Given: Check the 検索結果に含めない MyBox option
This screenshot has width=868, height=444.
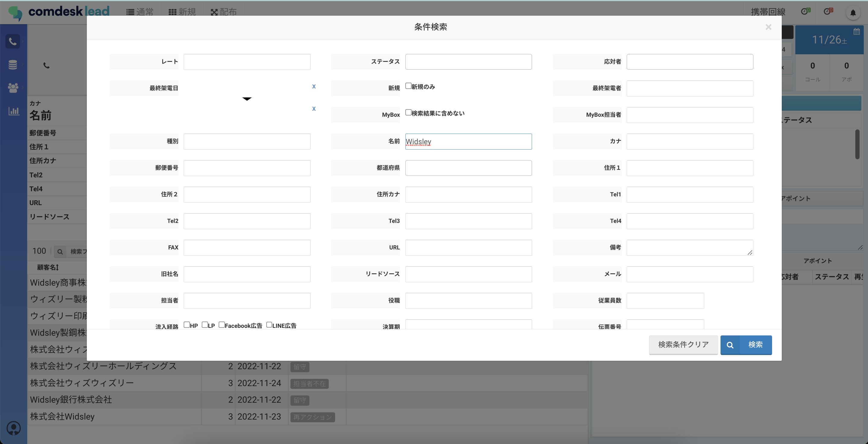Looking at the screenshot, I should coord(408,113).
